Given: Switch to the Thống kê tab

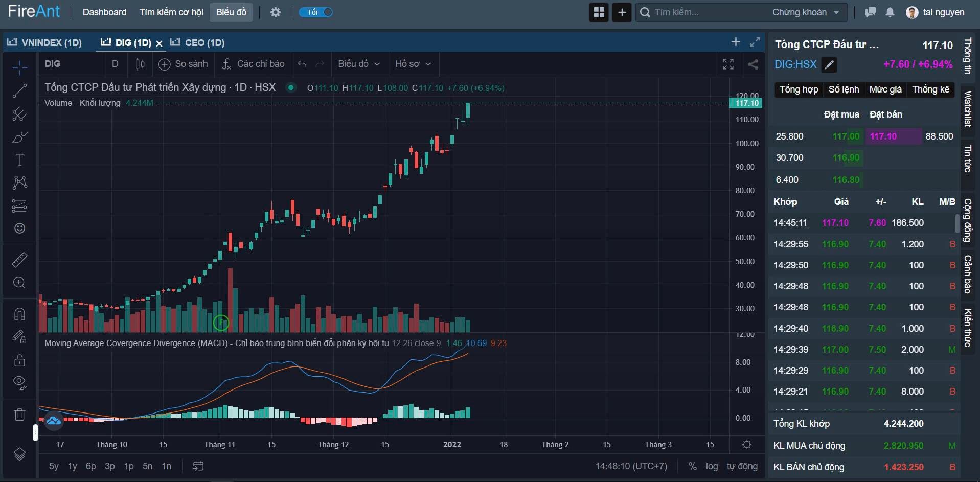Looking at the screenshot, I should pyautogui.click(x=931, y=89).
